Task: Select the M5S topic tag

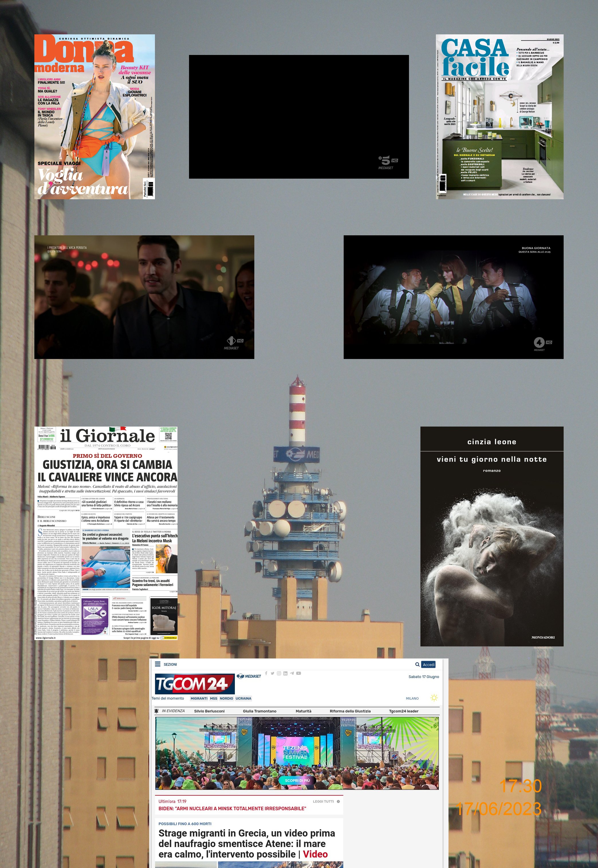Action: 214,698
